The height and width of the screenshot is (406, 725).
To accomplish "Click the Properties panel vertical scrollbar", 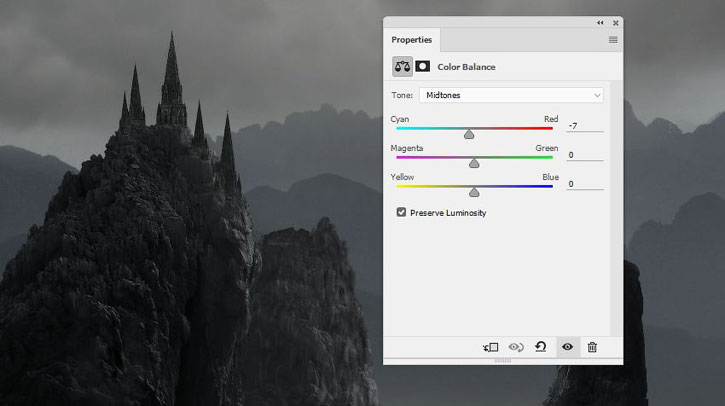I will click(616, 209).
